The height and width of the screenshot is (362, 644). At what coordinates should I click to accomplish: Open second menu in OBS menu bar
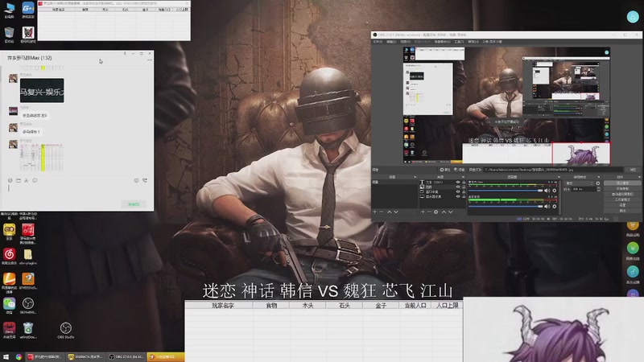point(391,42)
